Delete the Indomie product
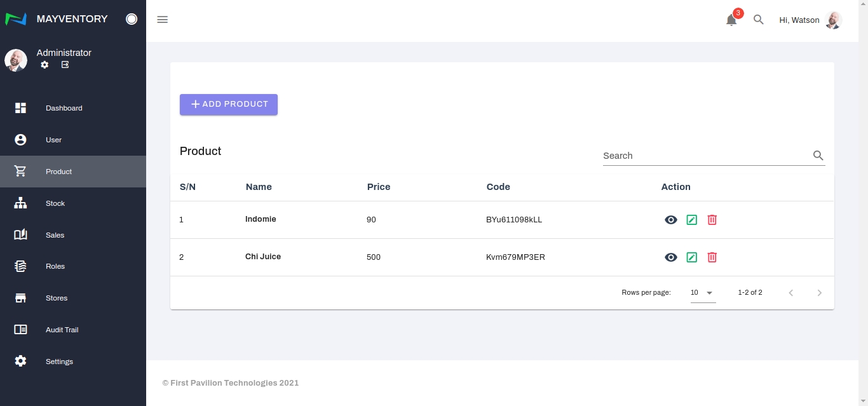Viewport: 868px width, 406px height. point(712,220)
